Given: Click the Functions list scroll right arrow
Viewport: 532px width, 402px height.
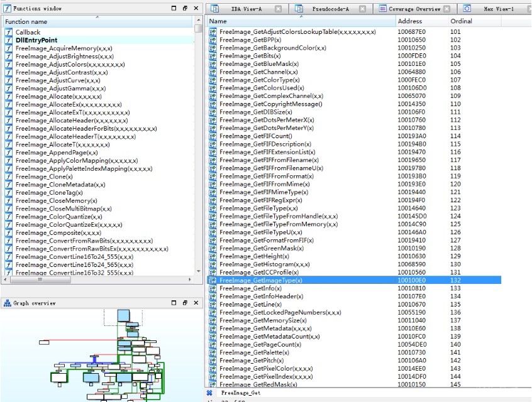Looking at the screenshot, I should pyautogui.click(x=190, y=280).
